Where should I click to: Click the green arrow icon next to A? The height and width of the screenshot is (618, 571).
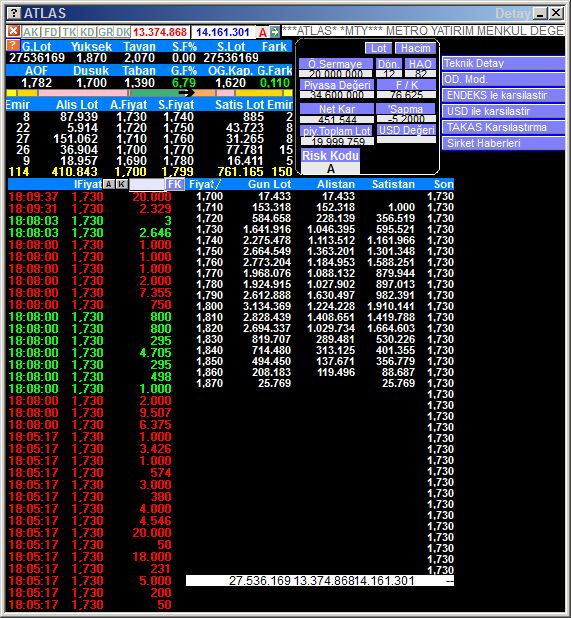275,32
